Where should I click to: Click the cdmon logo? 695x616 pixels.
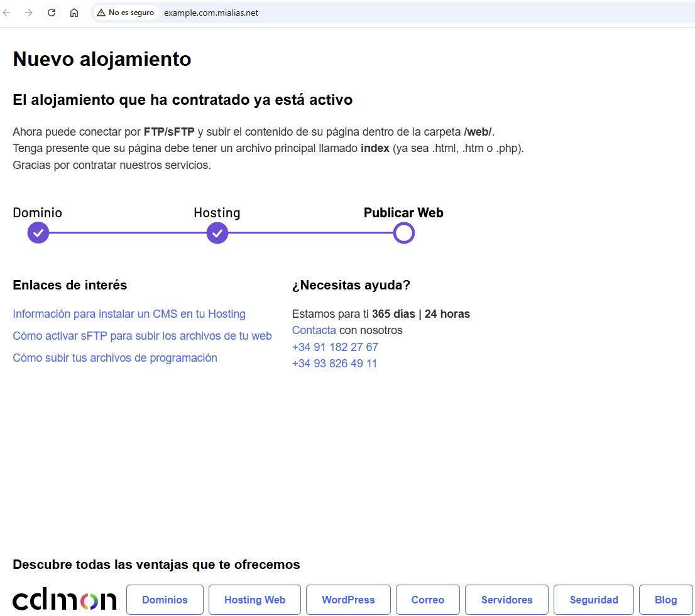(64, 600)
